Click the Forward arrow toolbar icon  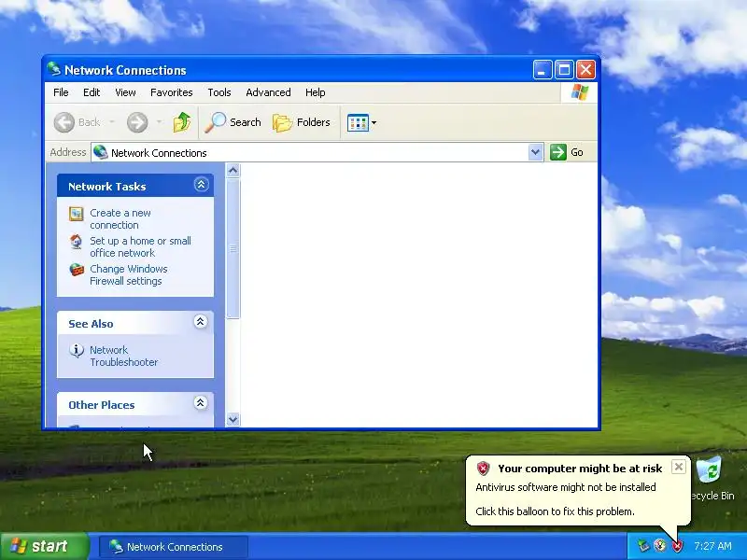[137, 122]
